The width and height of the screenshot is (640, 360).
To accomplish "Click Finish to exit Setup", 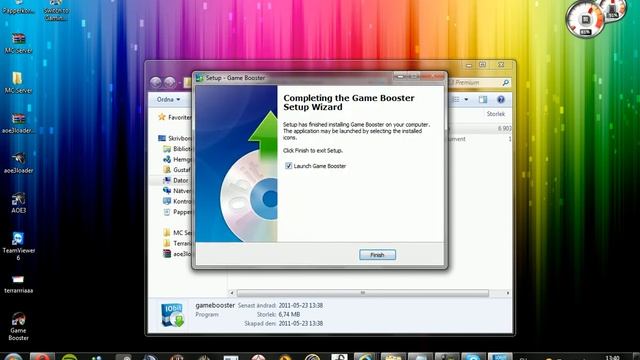I will coord(377,255).
